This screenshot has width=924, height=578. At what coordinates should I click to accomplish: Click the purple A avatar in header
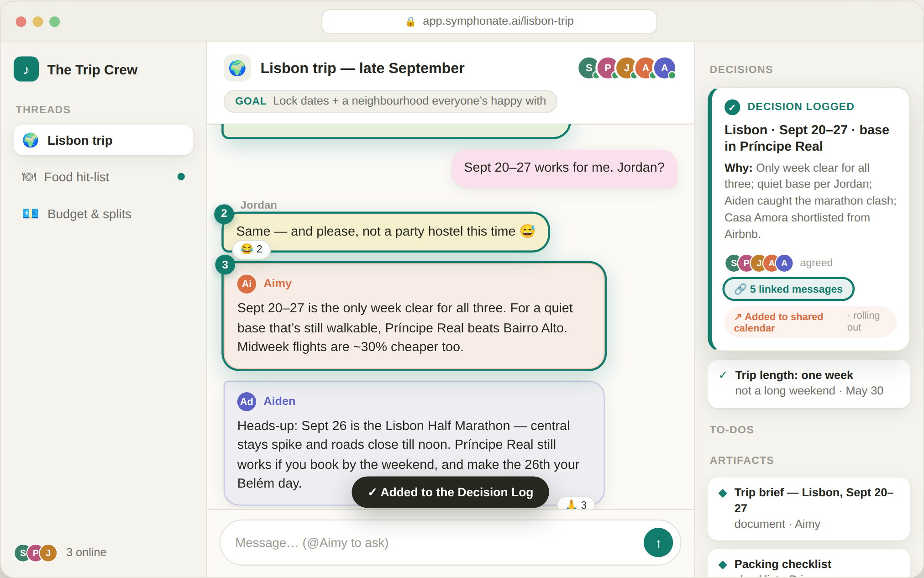pyautogui.click(x=665, y=68)
